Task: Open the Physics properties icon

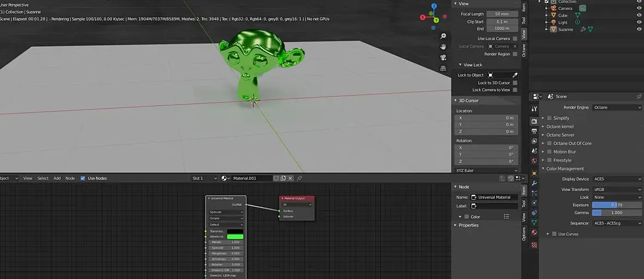Action: tap(534, 203)
